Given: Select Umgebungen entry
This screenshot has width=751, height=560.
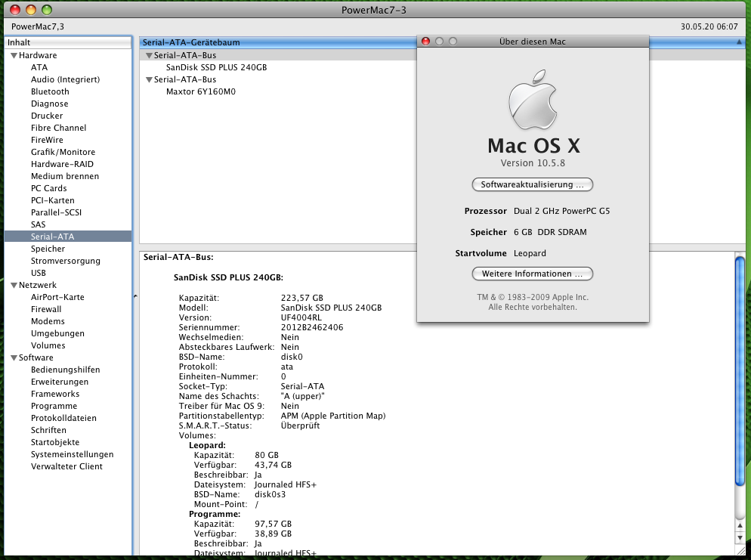Looking at the screenshot, I should [x=57, y=333].
